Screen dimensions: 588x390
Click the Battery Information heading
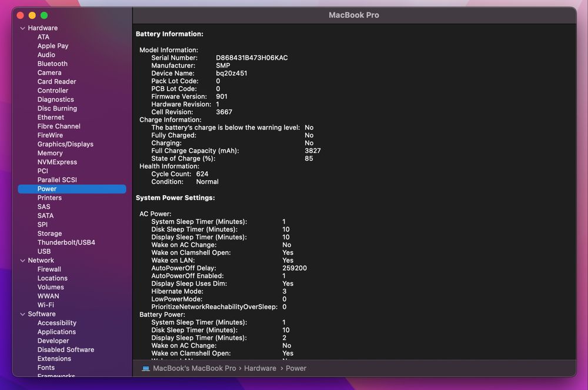169,34
